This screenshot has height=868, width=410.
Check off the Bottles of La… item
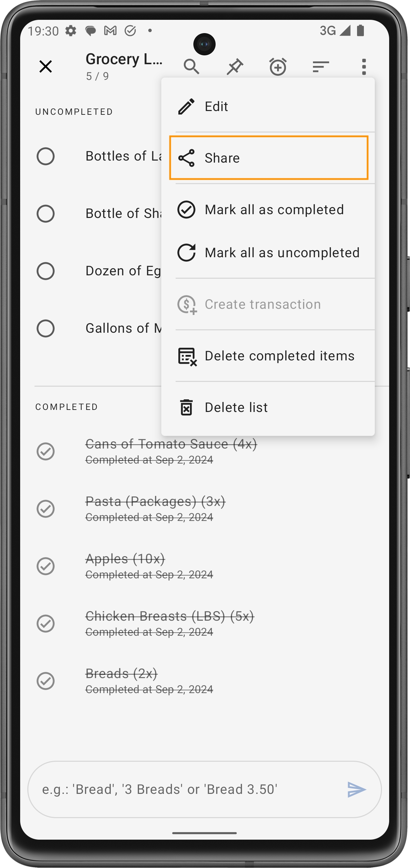[45, 156]
